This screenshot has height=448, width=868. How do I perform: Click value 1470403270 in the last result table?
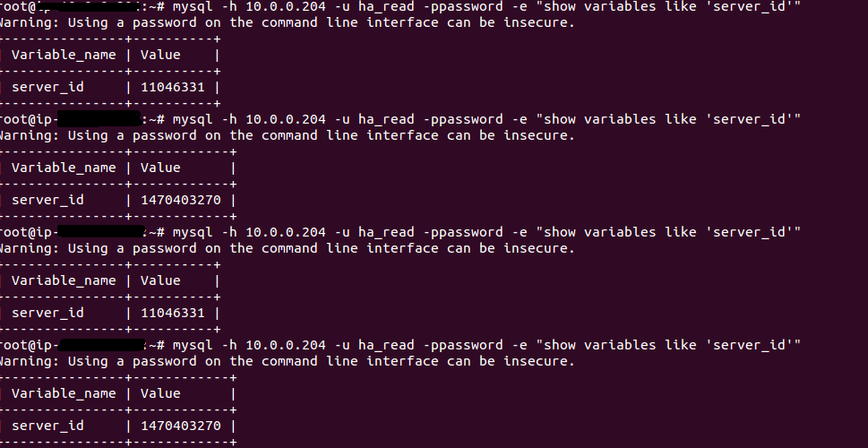[181, 426]
